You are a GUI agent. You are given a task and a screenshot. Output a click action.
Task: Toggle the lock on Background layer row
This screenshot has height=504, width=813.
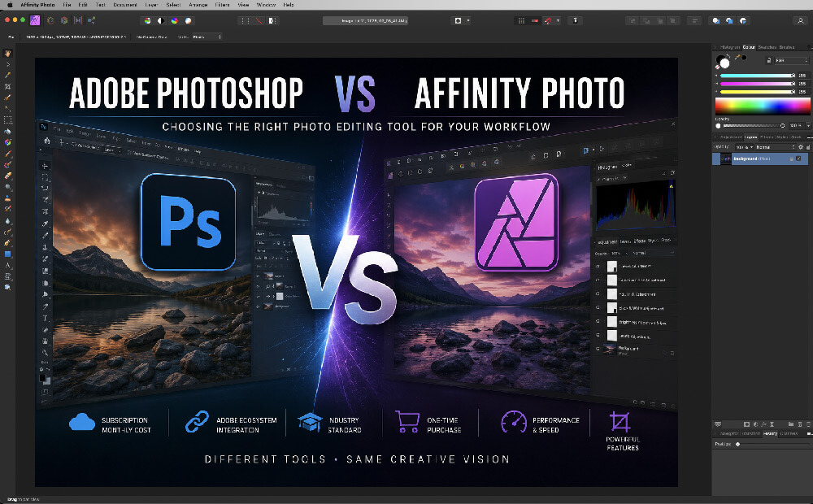(x=792, y=159)
